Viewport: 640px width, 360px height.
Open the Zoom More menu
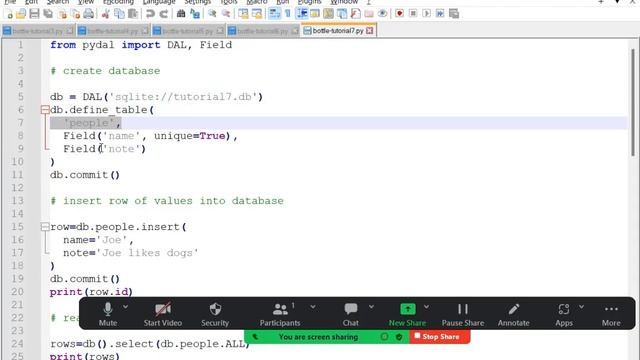pos(611,314)
